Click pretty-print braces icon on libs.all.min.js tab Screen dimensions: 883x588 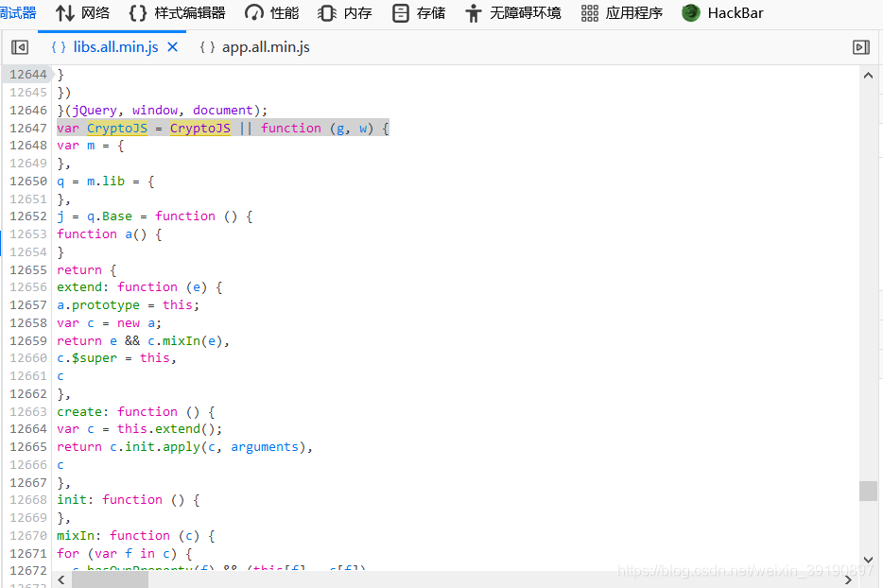point(59,47)
